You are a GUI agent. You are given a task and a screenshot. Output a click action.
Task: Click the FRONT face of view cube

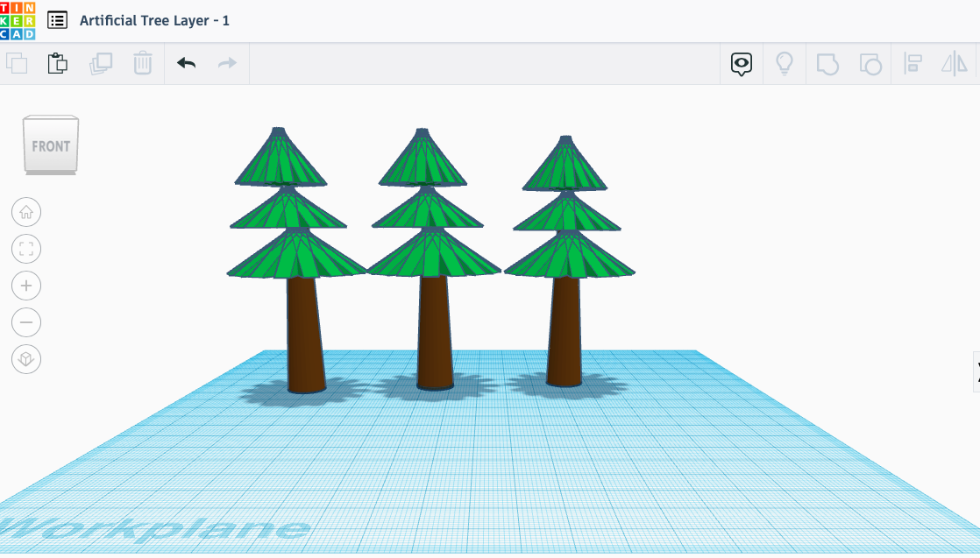[x=51, y=145]
